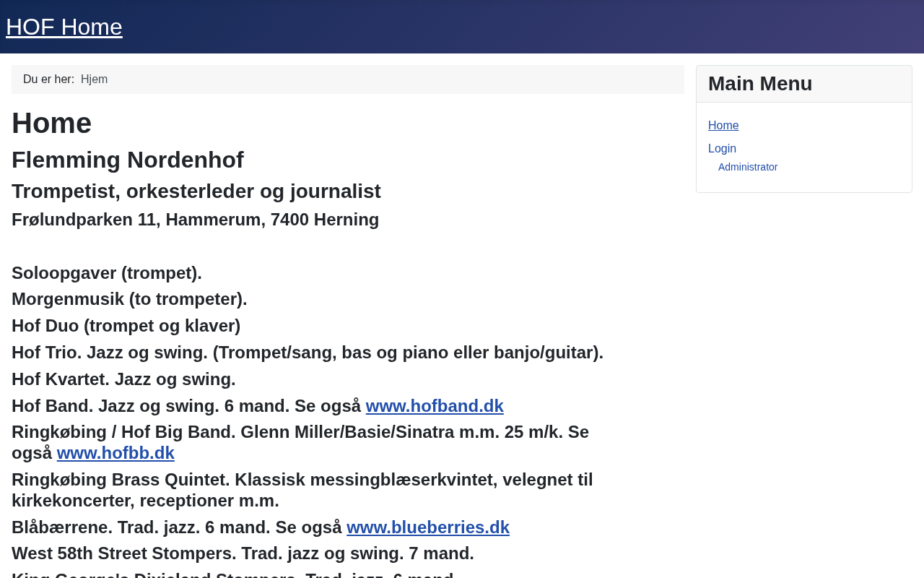924x578 pixels.
Task: Click the Morgenmusik (to trompeter) line
Action: (129, 299)
